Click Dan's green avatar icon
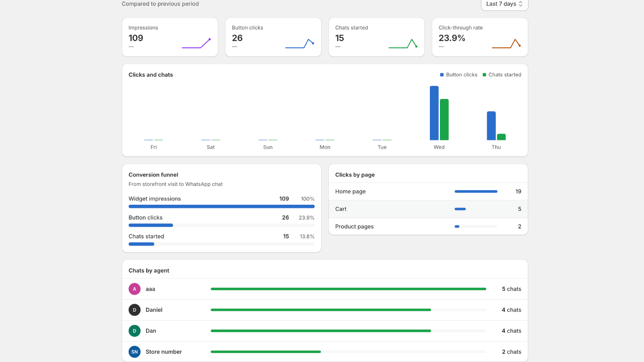This screenshot has width=644, height=362. click(x=134, y=331)
